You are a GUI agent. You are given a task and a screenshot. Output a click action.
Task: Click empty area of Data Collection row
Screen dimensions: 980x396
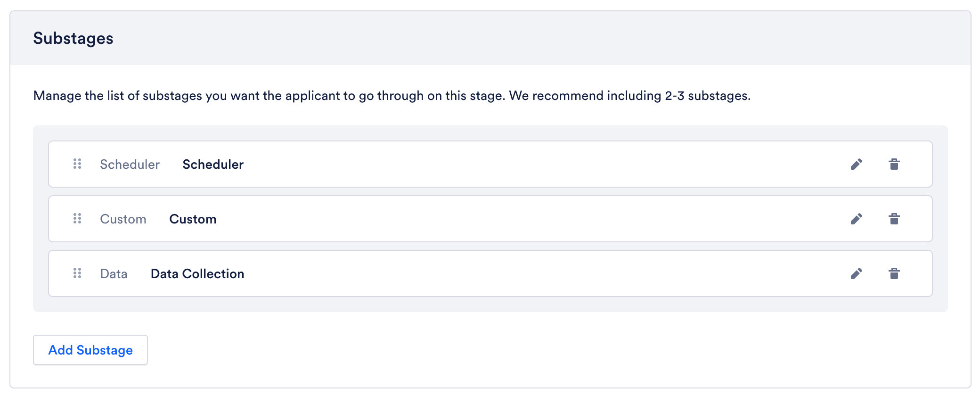point(542,273)
